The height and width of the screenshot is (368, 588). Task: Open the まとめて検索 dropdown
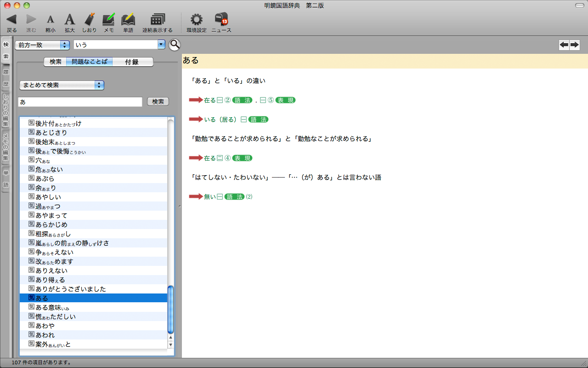pyautogui.click(x=62, y=85)
